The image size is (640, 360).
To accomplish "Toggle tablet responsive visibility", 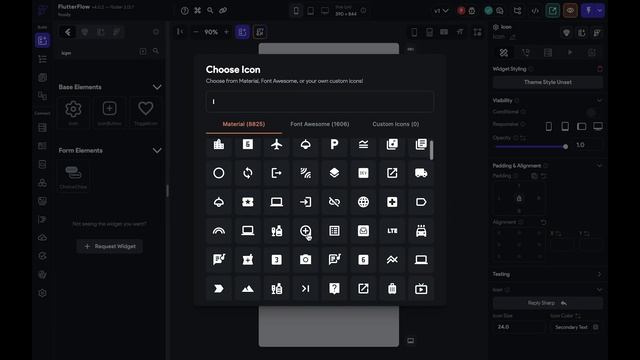I will click(x=565, y=127).
